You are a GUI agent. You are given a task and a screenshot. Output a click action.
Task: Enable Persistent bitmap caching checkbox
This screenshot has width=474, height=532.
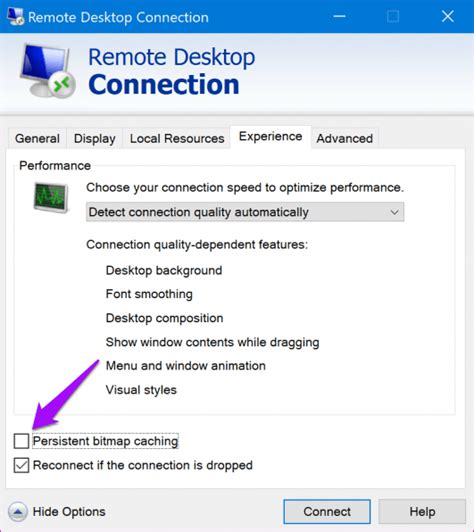coord(21,441)
